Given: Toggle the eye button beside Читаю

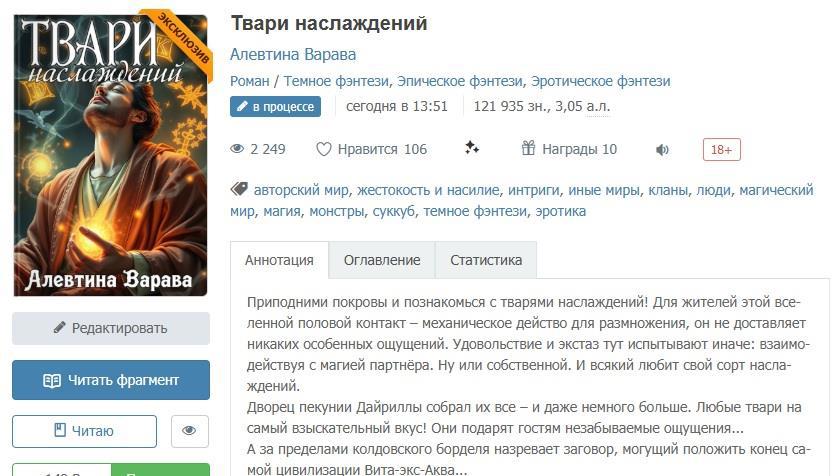Looking at the screenshot, I should click(x=189, y=431).
